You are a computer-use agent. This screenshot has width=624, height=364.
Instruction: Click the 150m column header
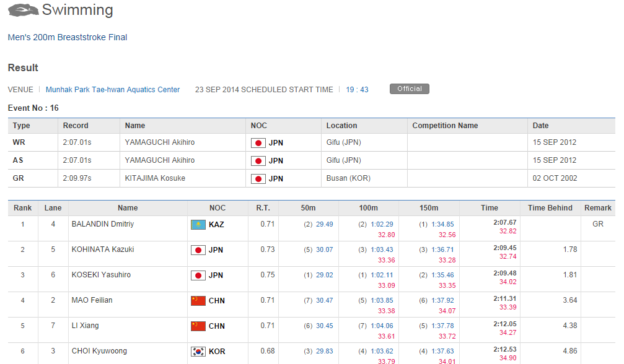coord(429,208)
